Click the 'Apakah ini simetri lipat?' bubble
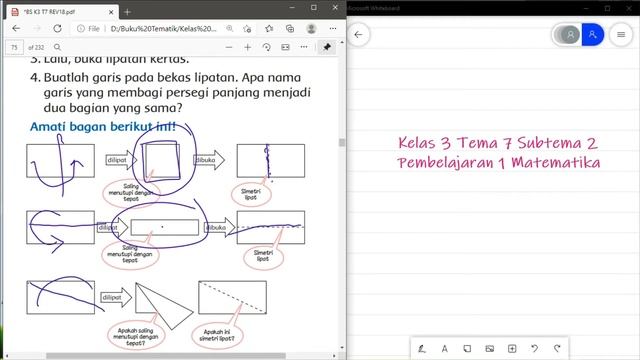 (x=217, y=336)
